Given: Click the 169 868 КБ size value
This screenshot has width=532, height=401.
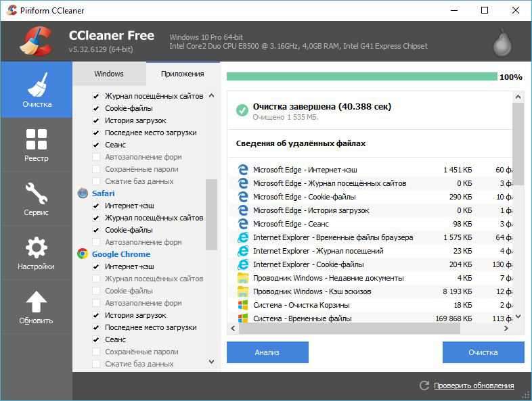Looking at the screenshot, I should click(453, 319).
